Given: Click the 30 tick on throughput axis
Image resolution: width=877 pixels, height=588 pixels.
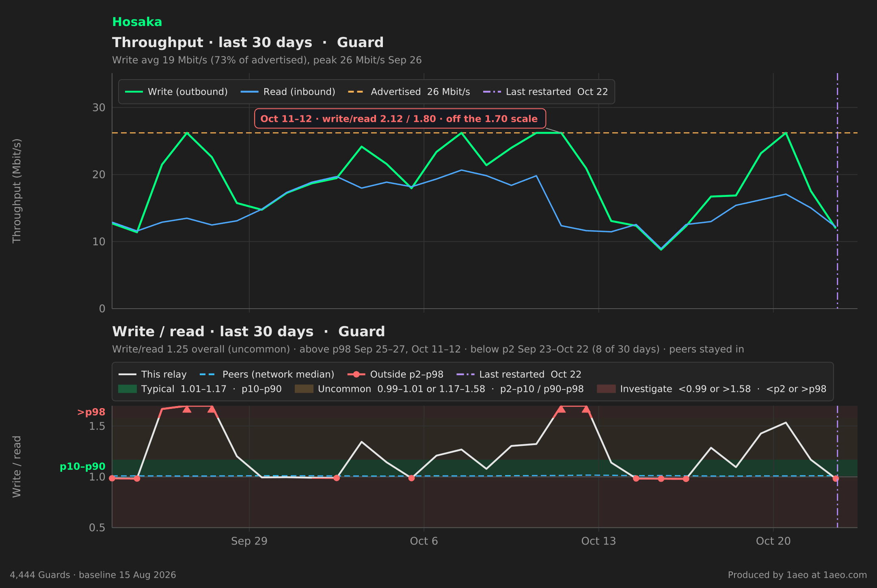Looking at the screenshot, I should (99, 108).
